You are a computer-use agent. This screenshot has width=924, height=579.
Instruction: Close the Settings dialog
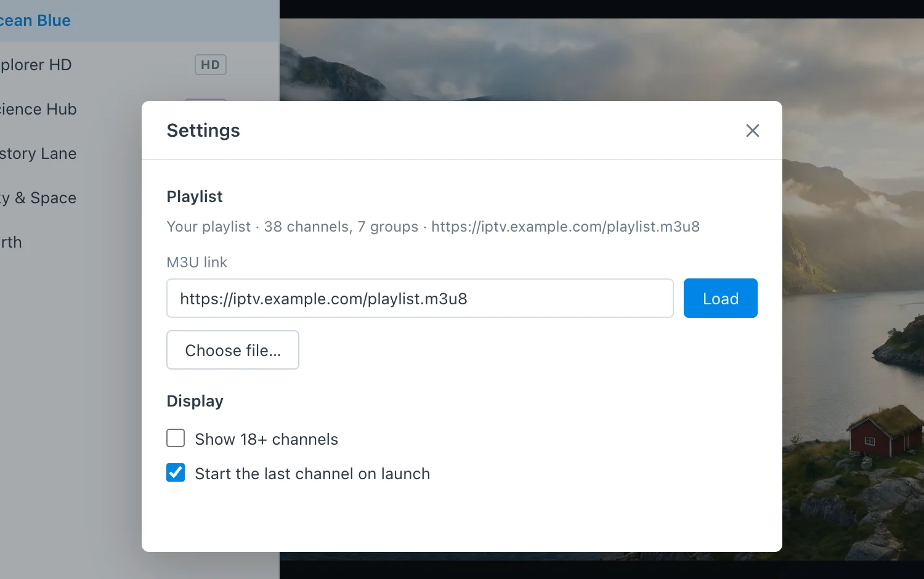pos(752,131)
